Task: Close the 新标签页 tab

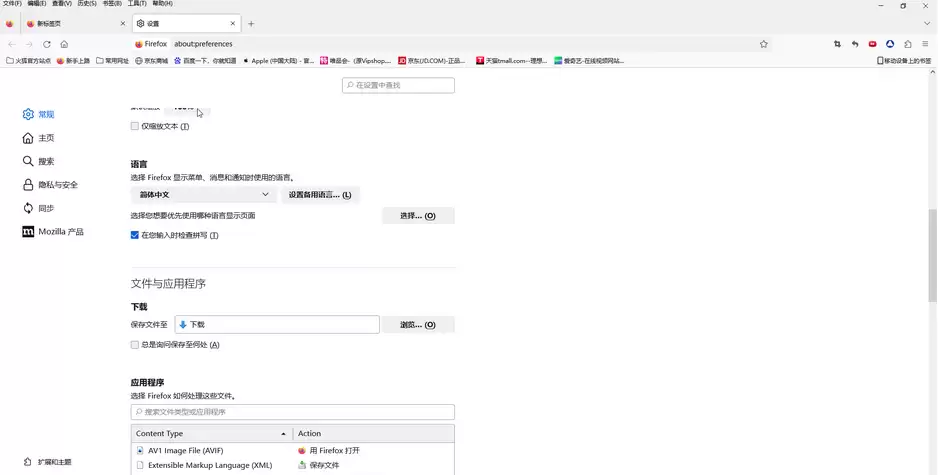Action: (123, 24)
